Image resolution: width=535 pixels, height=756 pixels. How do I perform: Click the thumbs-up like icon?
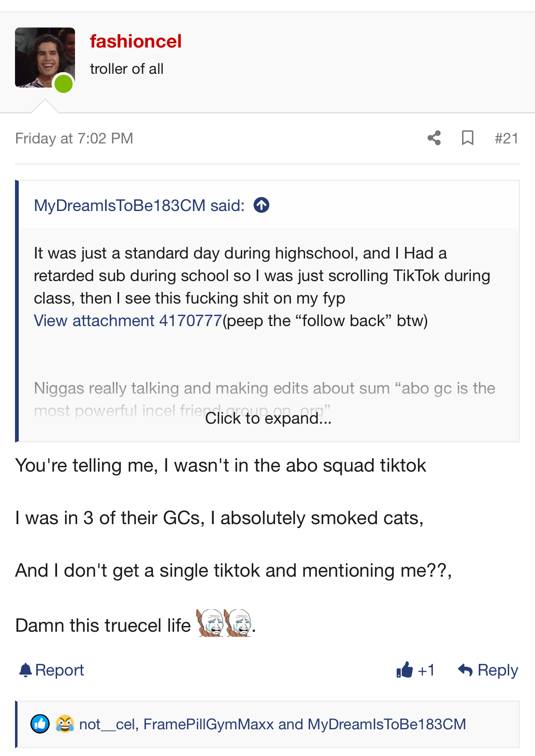point(405,670)
